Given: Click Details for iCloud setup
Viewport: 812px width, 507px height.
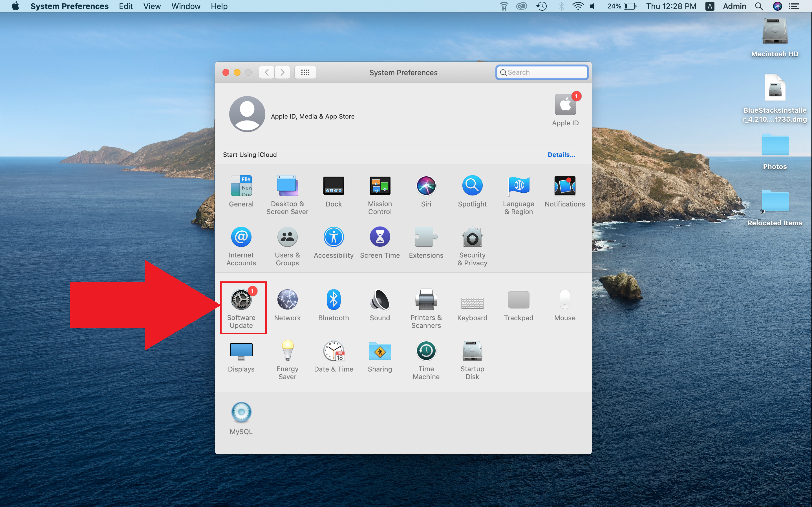Looking at the screenshot, I should pos(561,154).
